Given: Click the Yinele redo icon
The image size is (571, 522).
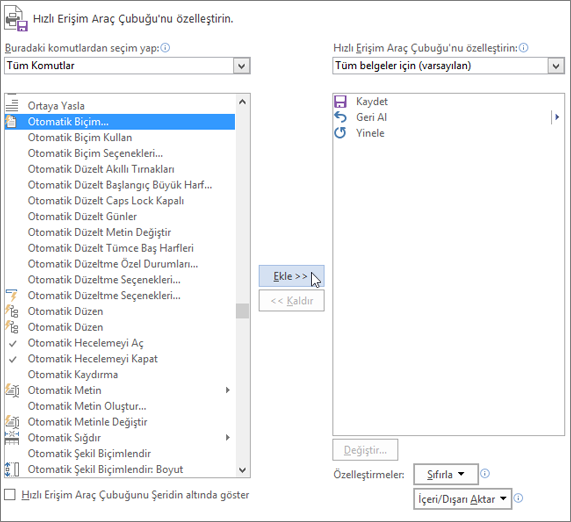Looking at the screenshot, I should 340,133.
